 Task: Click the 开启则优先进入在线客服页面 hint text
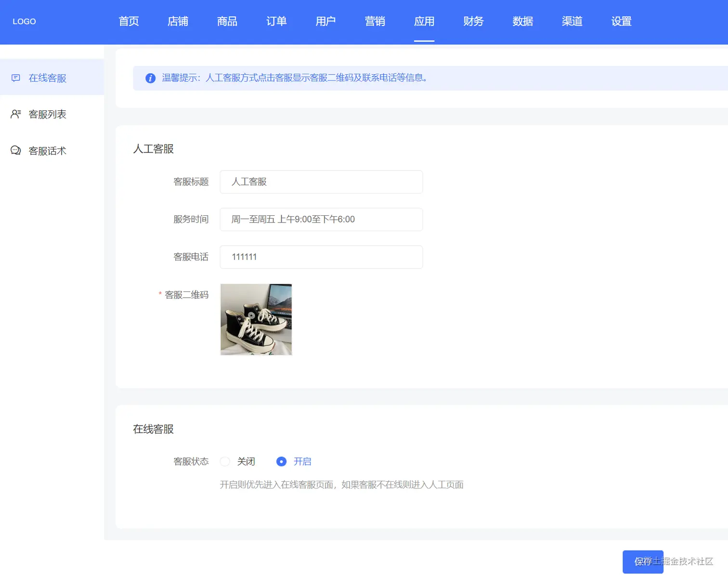(x=341, y=485)
